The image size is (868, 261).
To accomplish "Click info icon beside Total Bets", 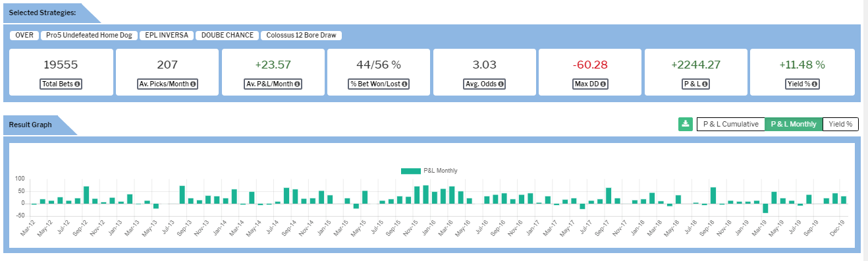I will coord(78,84).
